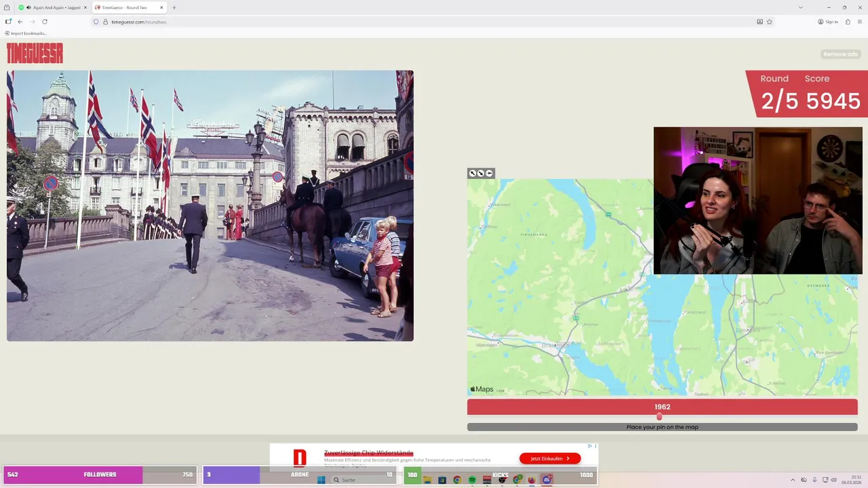Click the second map size icon

coord(481,174)
